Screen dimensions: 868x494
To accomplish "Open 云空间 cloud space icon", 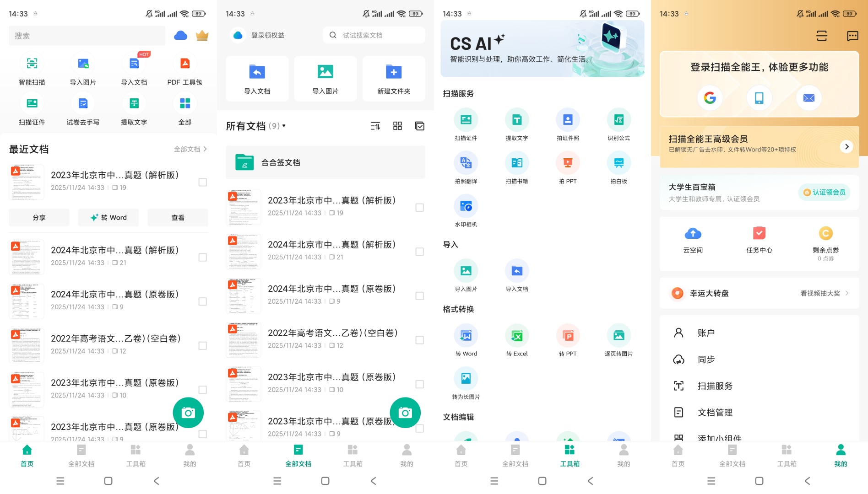I will 693,234.
